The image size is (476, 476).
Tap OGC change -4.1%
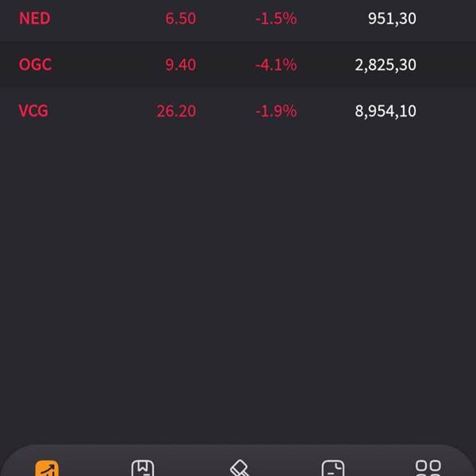[276, 65]
